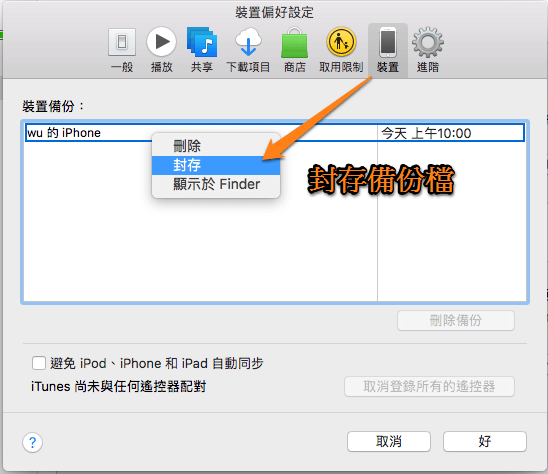The height and width of the screenshot is (474, 548).
Task: Open the 商店 (Store) shopping bag icon
Action: coord(294,43)
